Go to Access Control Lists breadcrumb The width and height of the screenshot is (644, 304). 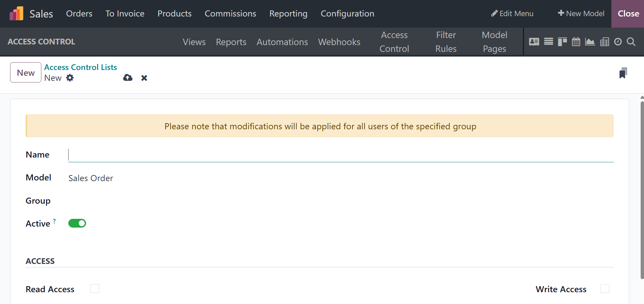(x=81, y=67)
